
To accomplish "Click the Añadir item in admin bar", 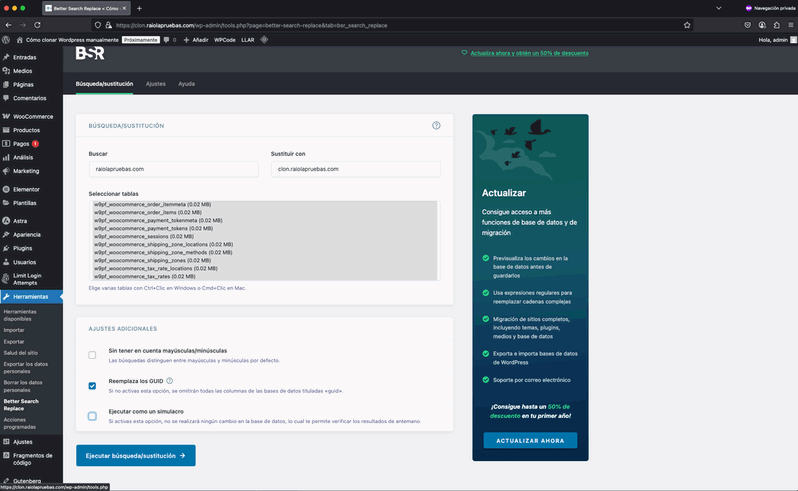I will [x=196, y=40].
